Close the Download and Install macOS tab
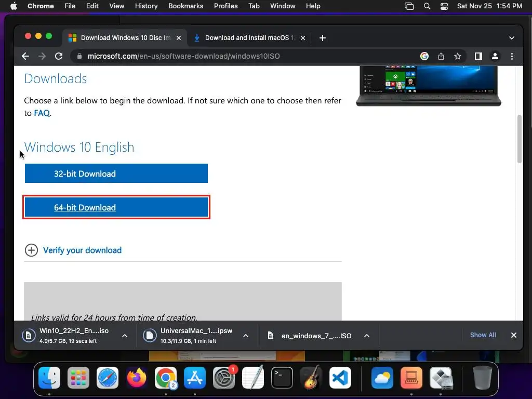 tap(303, 37)
